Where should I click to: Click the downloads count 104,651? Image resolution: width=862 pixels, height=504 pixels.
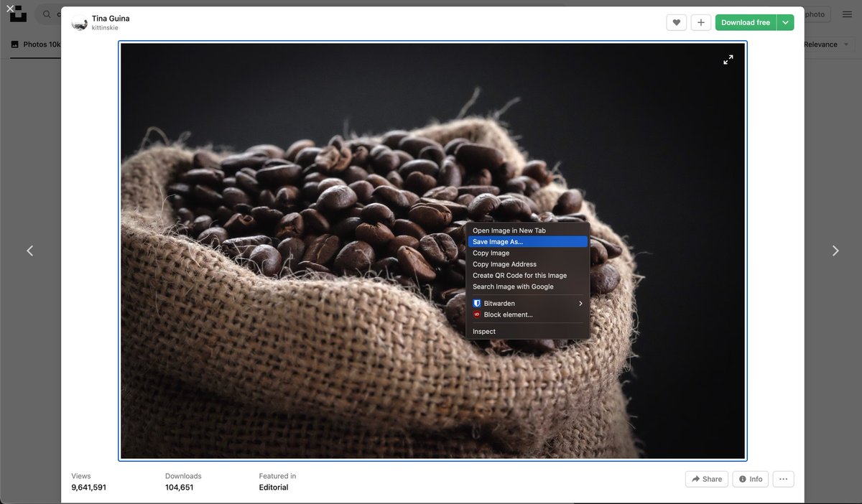click(180, 487)
